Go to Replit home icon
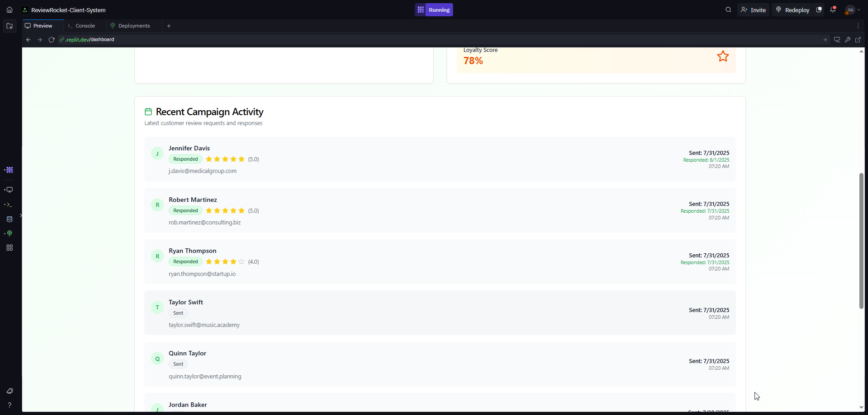Viewport: 868px width, 415px height. click(9, 10)
